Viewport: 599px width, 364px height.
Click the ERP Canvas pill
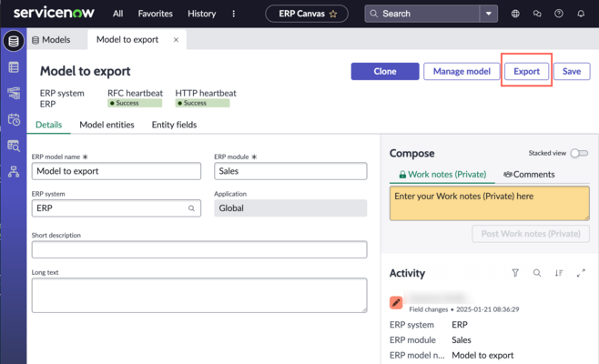coord(307,14)
